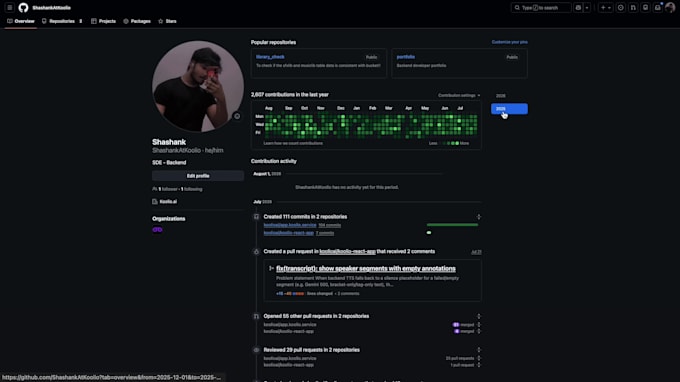Open the user avatar menu in header

tap(670, 8)
